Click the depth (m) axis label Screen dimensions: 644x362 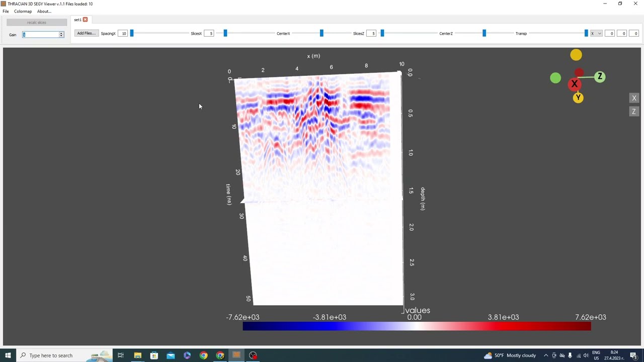423,199
